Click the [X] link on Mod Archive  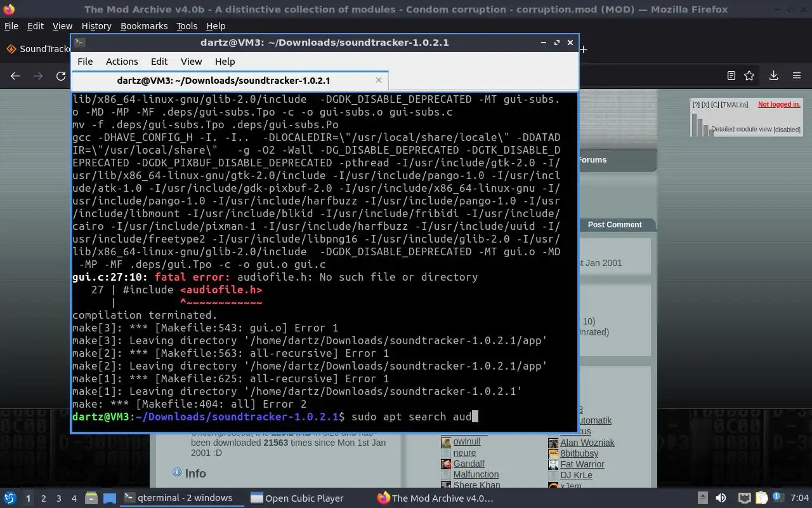click(x=705, y=105)
